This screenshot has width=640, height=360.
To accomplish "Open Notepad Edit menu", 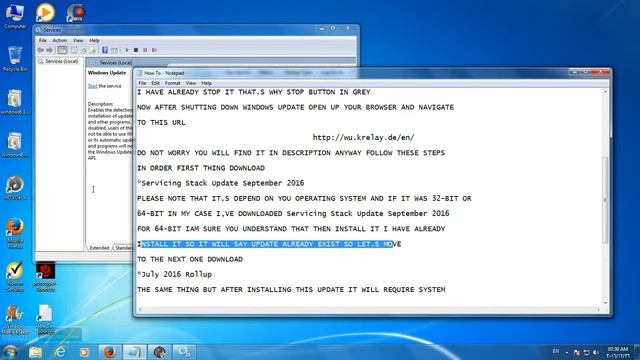I will [x=156, y=83].
